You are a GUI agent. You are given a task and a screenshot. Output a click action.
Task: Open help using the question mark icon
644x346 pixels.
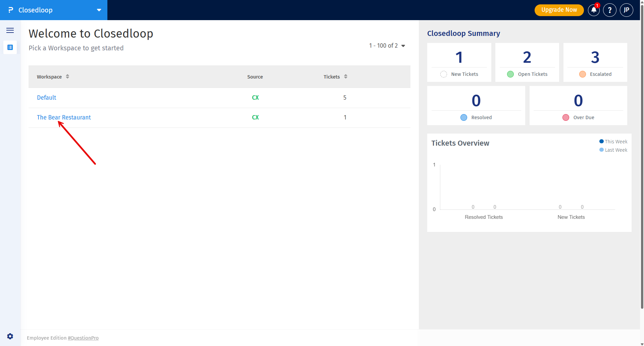(x=610, y=10)
